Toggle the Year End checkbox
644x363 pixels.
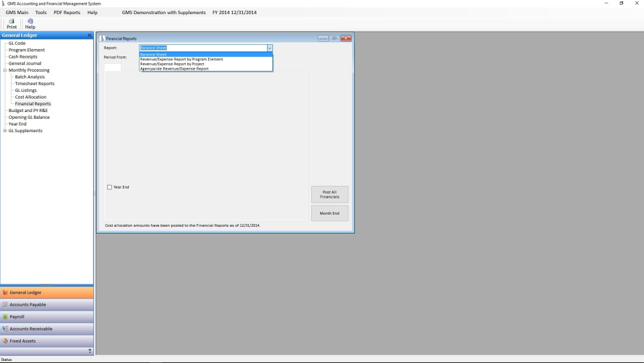pyautogui.click(x=109, y=187)
